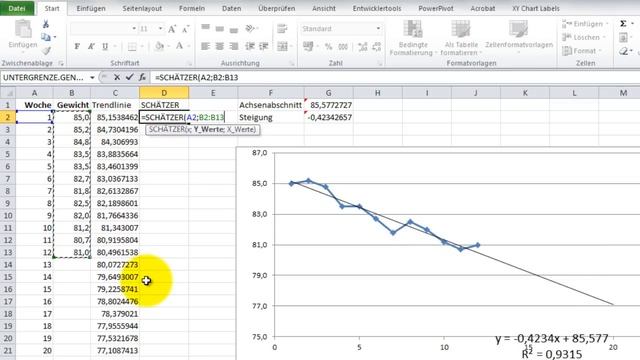
Task: Click cell G1 value 85,5772727
Action: [329, 105]
